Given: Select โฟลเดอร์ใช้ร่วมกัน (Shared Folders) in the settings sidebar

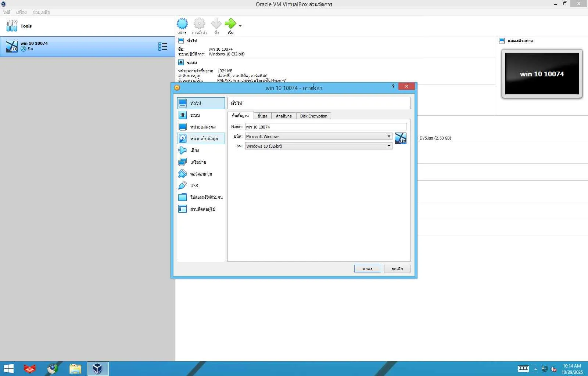Looking at the screenshot, I should [201, 197].
